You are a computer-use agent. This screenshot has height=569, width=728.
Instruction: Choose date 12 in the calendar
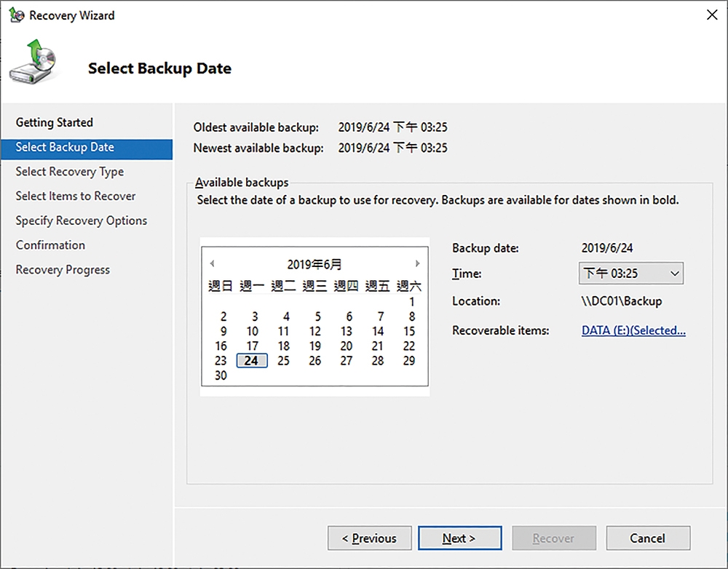pos(315,331)
